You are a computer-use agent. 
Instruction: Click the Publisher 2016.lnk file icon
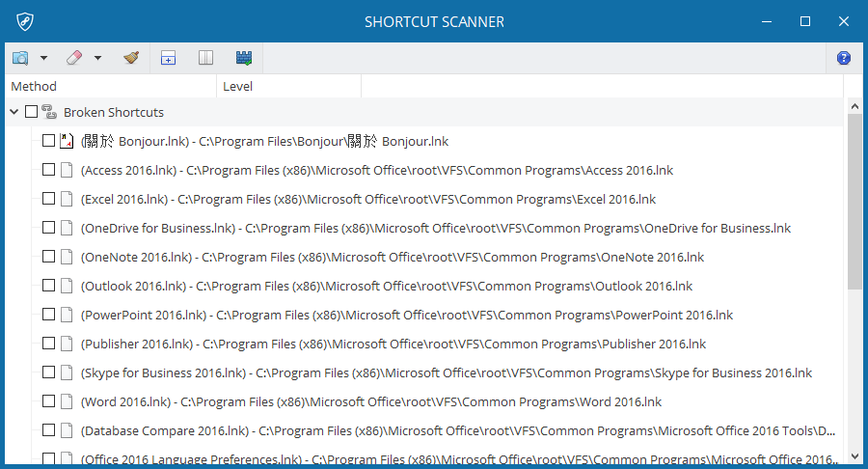[67, 344]
